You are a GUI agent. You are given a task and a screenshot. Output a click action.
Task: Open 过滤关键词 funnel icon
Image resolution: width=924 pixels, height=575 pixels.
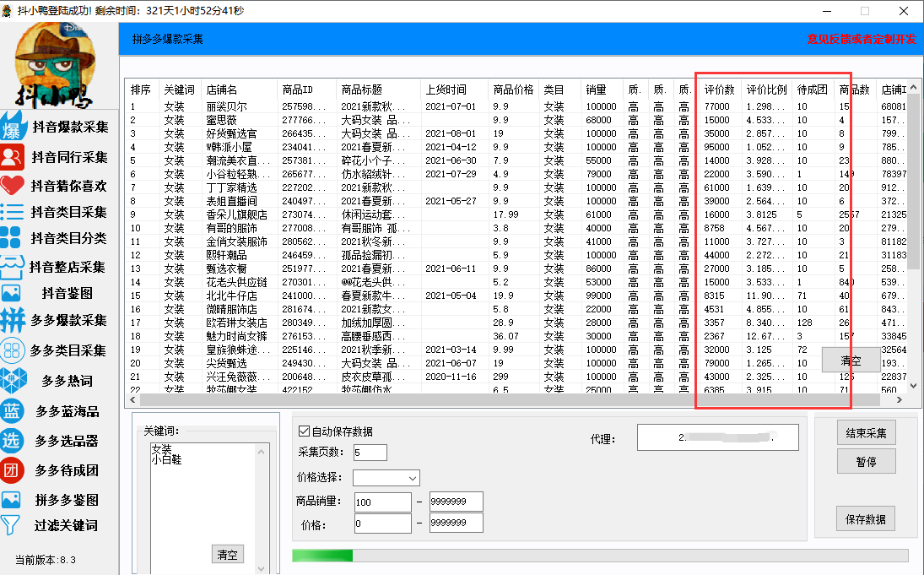[10, 525]
